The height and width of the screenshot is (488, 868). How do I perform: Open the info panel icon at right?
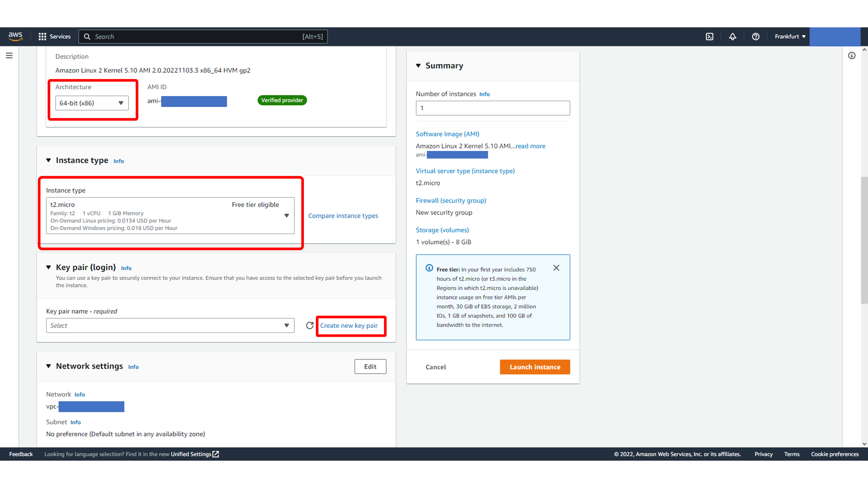852,56
